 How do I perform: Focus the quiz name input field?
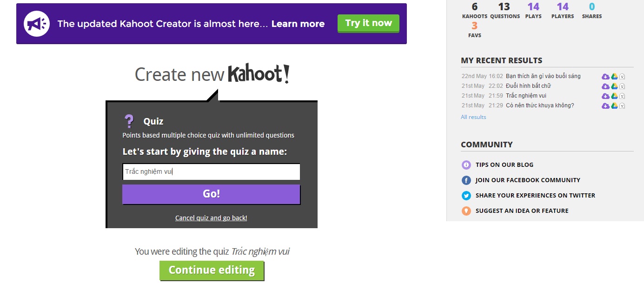pyautogui.click(x=211, y=171)
